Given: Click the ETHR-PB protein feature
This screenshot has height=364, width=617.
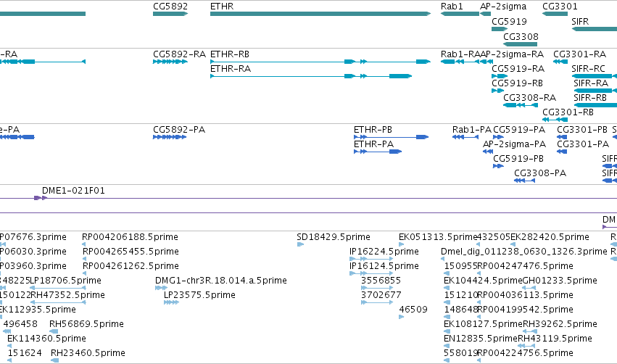Looking at the screenshot, I should [391, 137].
